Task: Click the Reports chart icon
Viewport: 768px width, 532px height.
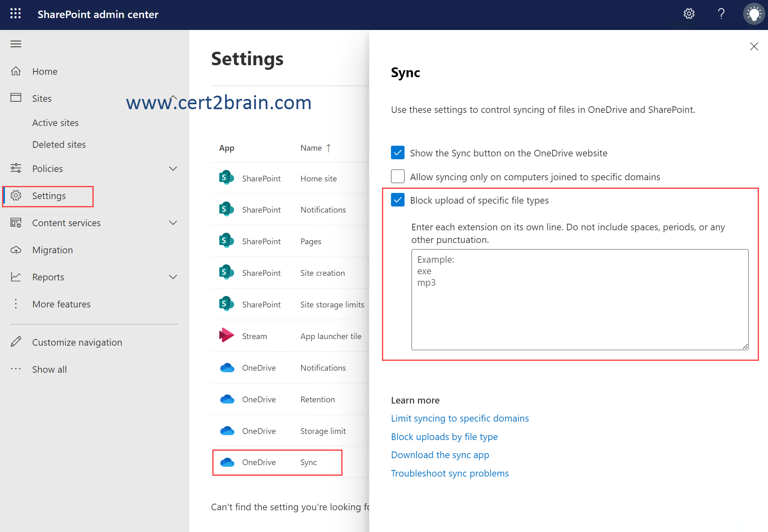Action: point(16,277)
